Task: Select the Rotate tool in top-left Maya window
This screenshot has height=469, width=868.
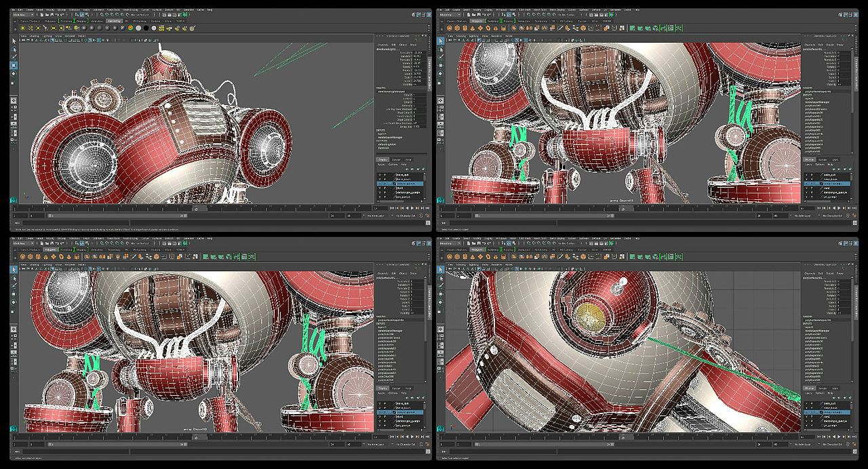Action: (14, 74)
